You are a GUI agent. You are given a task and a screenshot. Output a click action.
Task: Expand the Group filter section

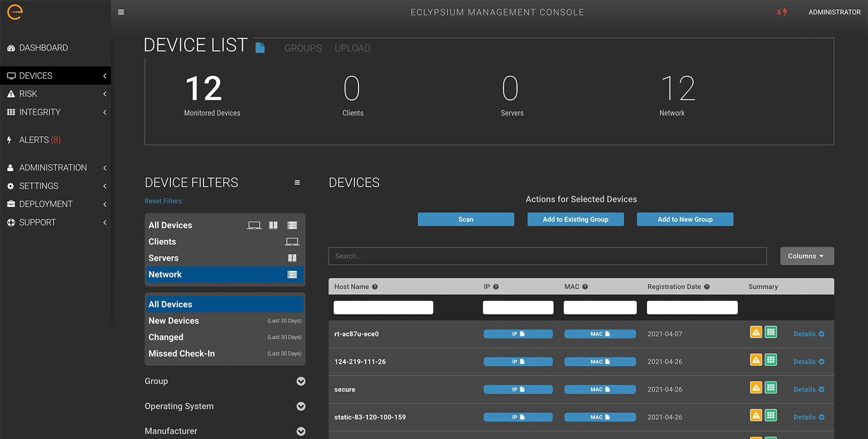coord(225,381)
